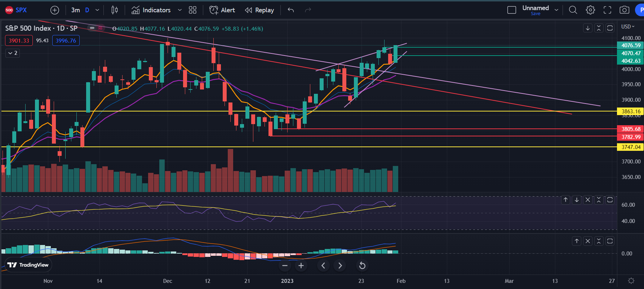
Task: Click the 4070.47 price label
Action: pyautogui.click(x=631, y=53)
